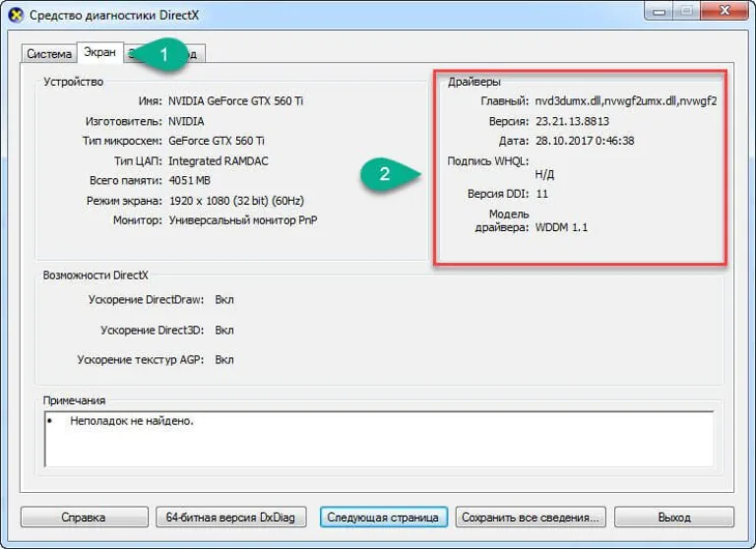Click the Подпись WHQL value Н/Д
This screenshot has width=756, height=549.
544,174
